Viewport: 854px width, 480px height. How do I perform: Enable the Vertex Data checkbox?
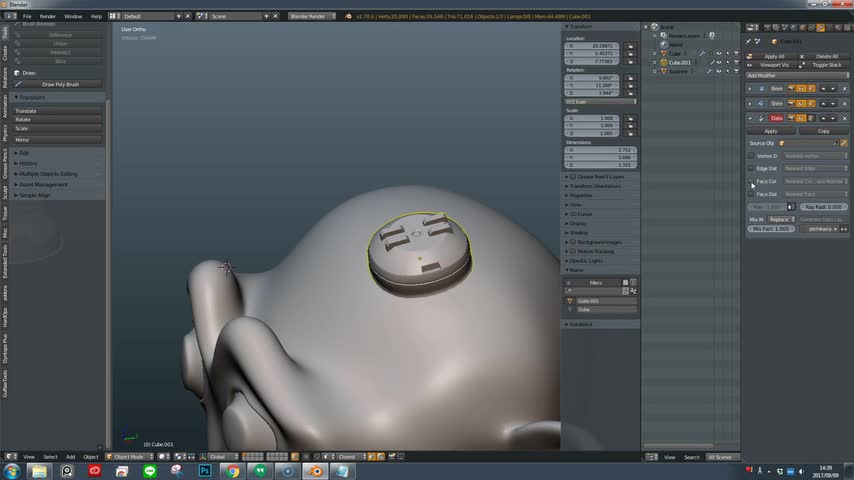[x=751, y=156]
